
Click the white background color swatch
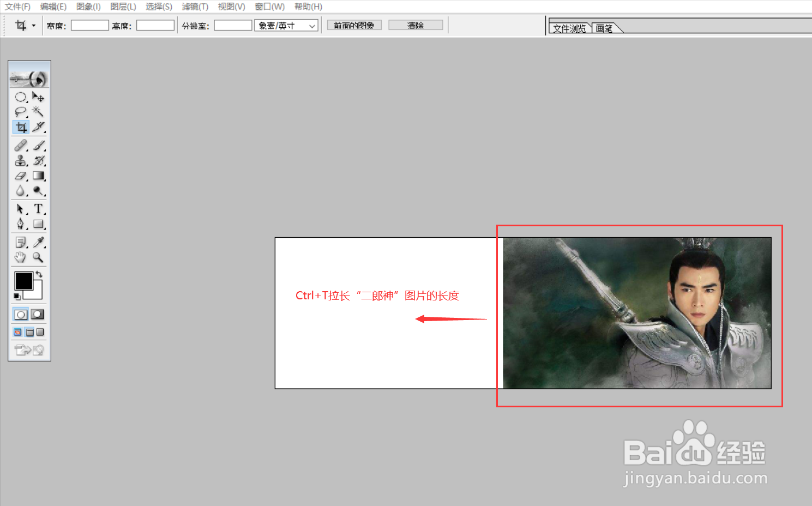click(x=37, y=293)
